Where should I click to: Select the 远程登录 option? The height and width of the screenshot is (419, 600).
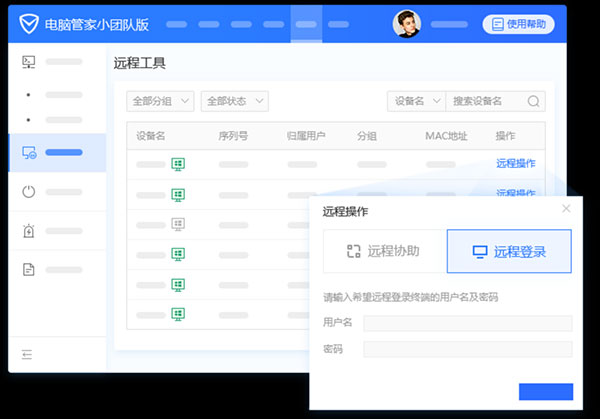(x=509, y=251)
